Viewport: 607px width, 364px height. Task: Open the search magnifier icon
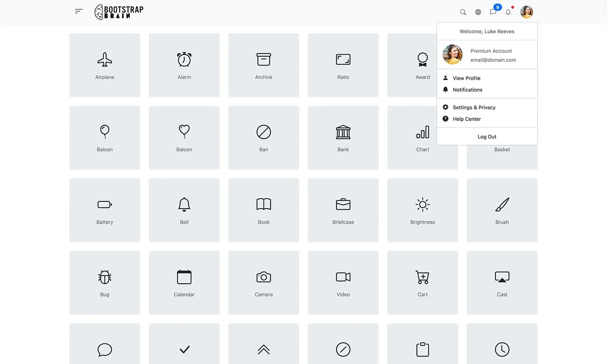[463, 12]
